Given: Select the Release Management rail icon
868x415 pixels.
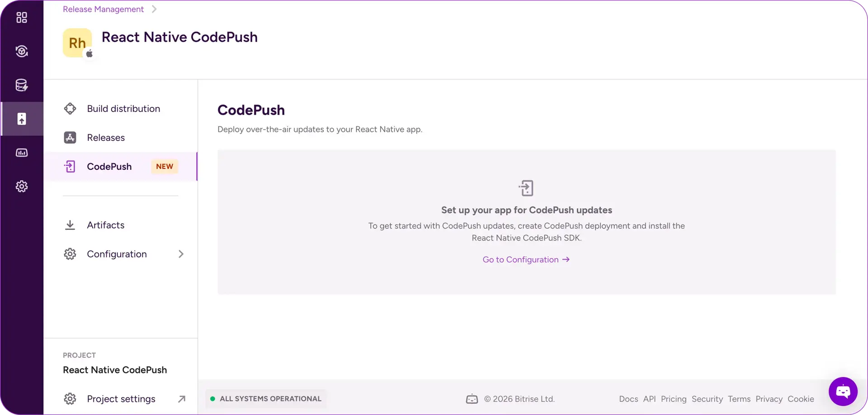Looking at the screenshot, I should coord(22,119).
